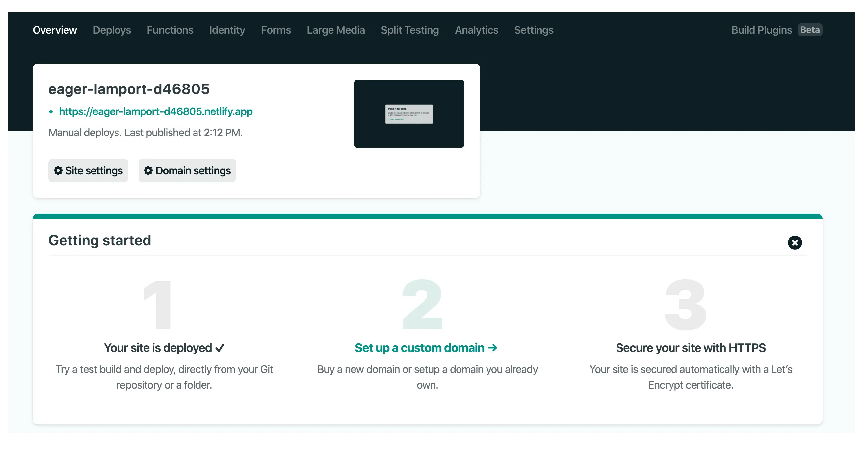This screenshot has height=467, width=868.
Task: Open Build Plugins with Beta badge
Action: pyautogui.click(x=762, y=30)
